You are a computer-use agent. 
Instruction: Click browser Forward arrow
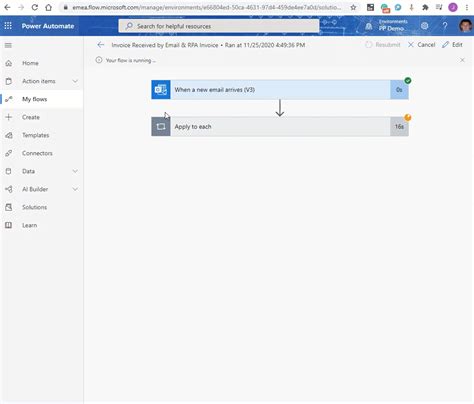click(21, 7)
